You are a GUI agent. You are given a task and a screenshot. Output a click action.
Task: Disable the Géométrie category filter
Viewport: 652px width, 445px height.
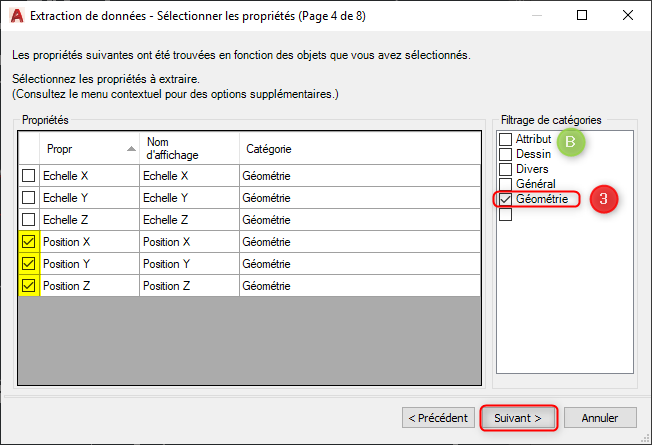pyautogui.click(x=506, y=200)
